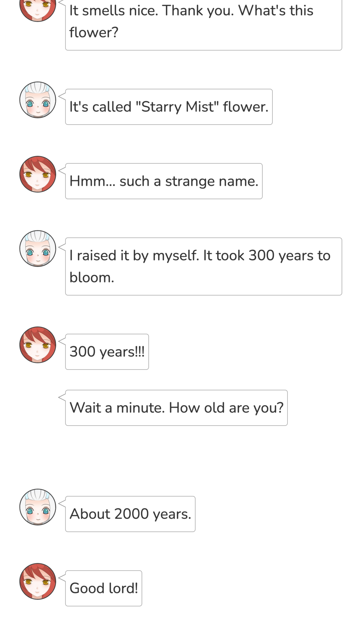Tap the "Good lord!" message bubble
Image resolution: width=352 pixels, height=644 pixels.
[x=103, y=589]
